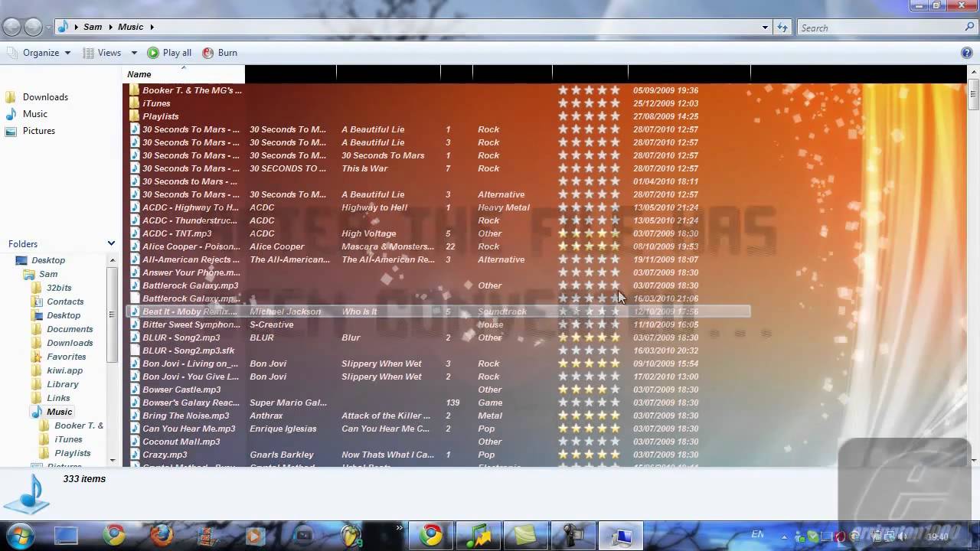Image resolution: width=980 pixels, height=551 pixels.
Task: Click the Windows Start orb
Action: tap(20, 535)
